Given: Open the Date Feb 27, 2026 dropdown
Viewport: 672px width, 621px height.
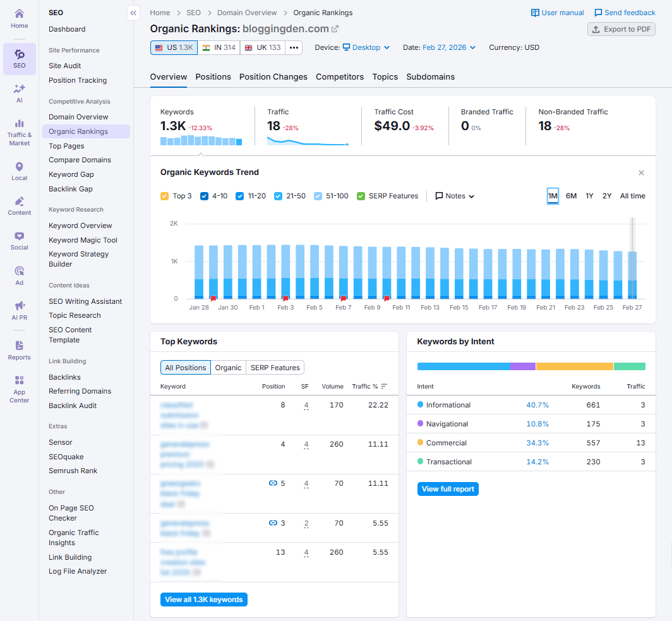Looking at the screenshot, I should point(449,47).
